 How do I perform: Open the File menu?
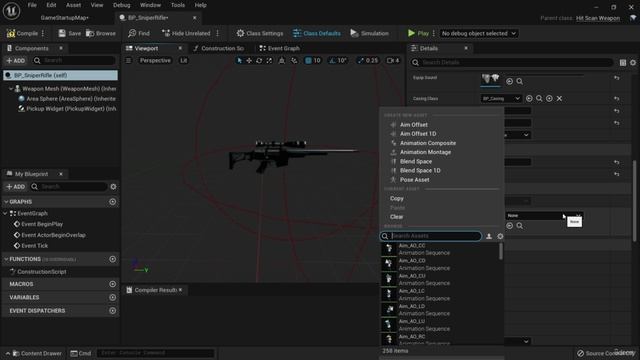(32, 5)
